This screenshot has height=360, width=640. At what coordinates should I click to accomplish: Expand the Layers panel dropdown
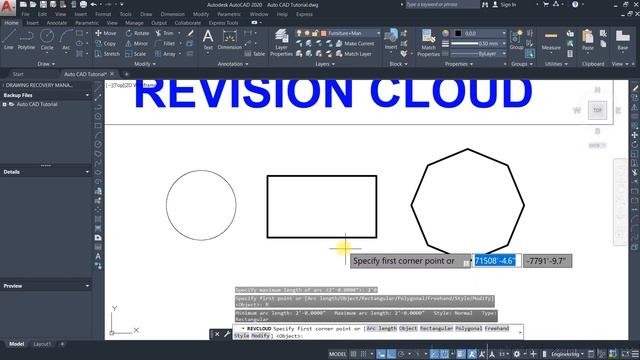325,64
